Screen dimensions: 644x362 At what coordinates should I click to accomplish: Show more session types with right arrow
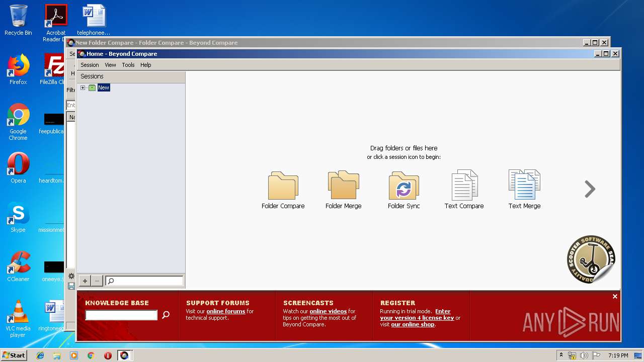click(x=590, y=189)
